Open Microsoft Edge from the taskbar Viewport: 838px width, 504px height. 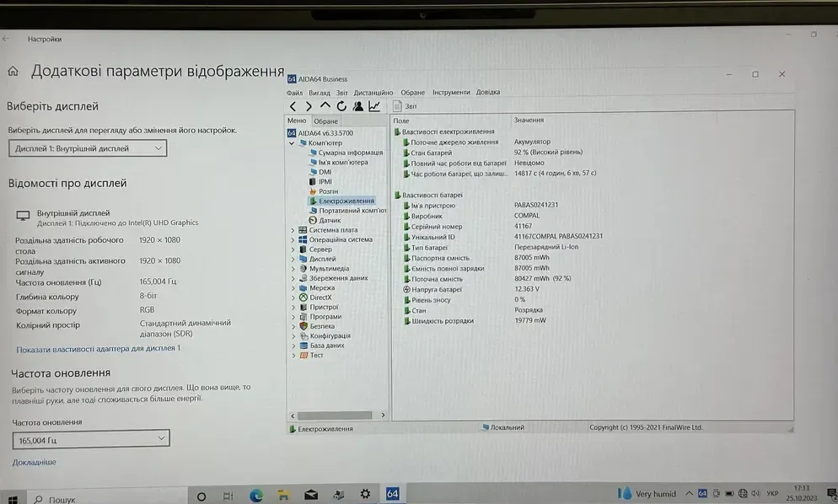point(256,495)
